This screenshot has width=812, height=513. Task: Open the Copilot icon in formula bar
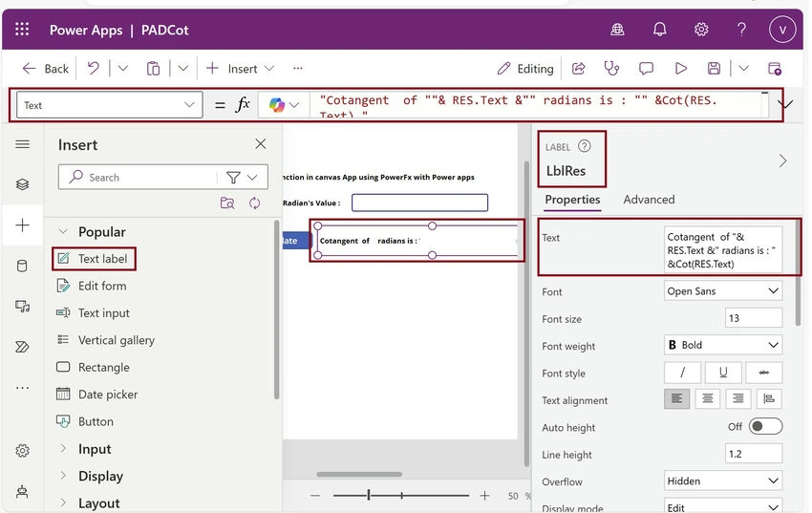click(277, 105)
